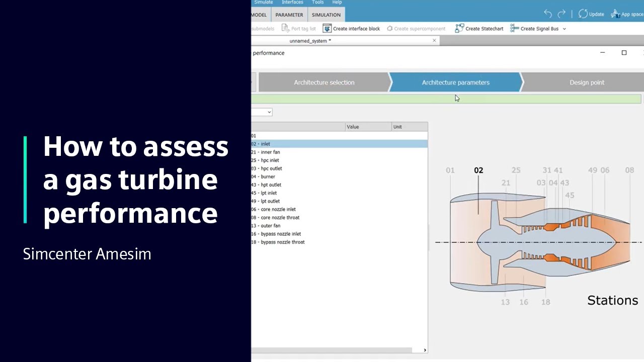The height and width of the screenshot is (362, 644).
Task: Open the Tools menu
Action: 317,3
